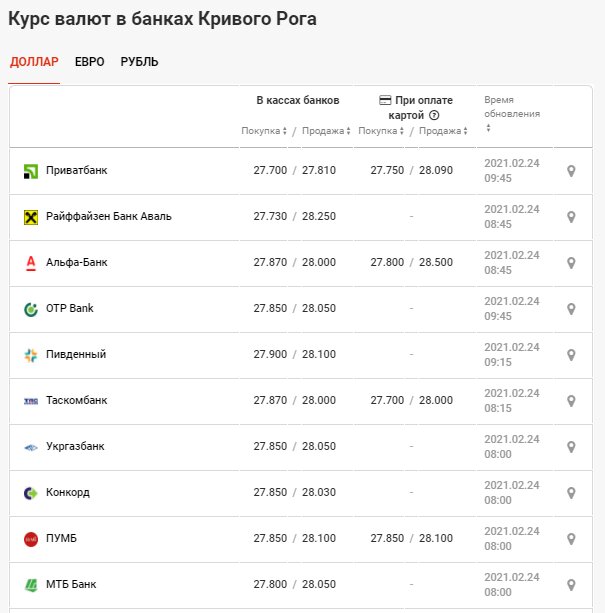The height and width of the screenshot is (613, 605).
Task: Click the red ПУМБ logo
Action: [31, 539]
